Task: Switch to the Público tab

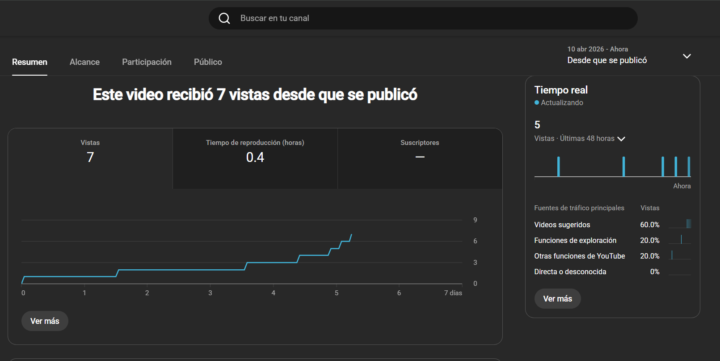Action: 208,62
